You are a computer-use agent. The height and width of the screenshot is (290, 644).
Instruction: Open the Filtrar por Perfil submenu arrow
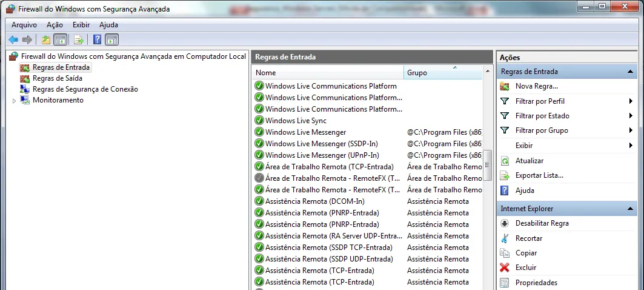pos(631,101)
